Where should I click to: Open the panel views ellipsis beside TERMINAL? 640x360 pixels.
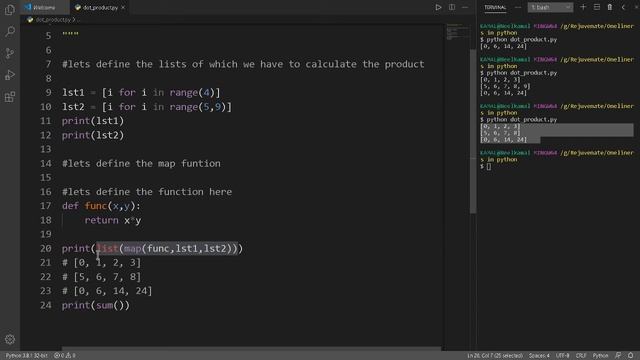(518, 7)
